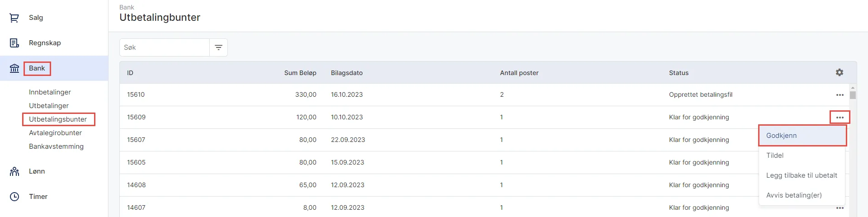Open table settings gear icon
Image resolution: width=868 pixels, height=217 pixels.
click(840, 72)
